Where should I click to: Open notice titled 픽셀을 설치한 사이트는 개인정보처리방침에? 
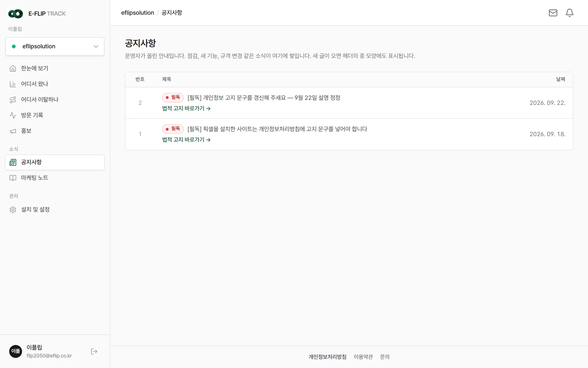pos(277,129)
